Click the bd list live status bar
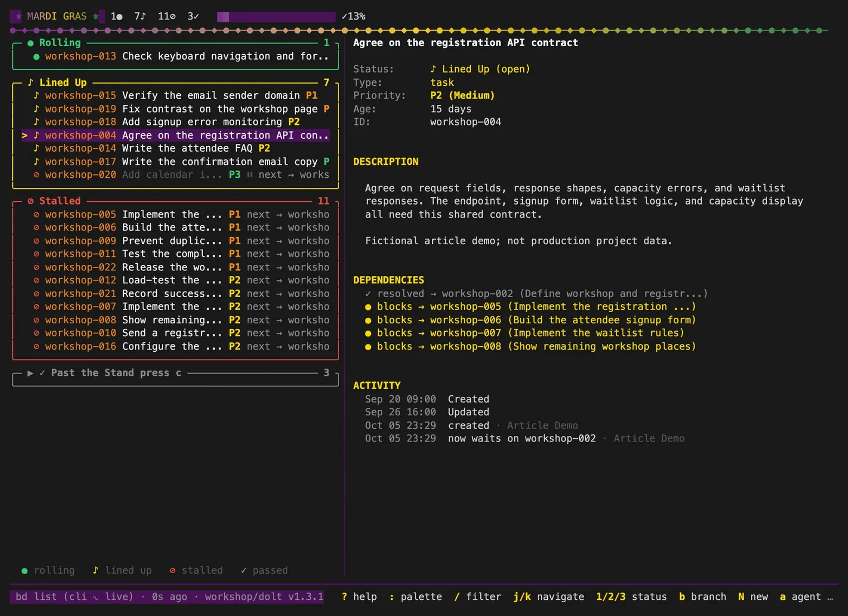 167,597
